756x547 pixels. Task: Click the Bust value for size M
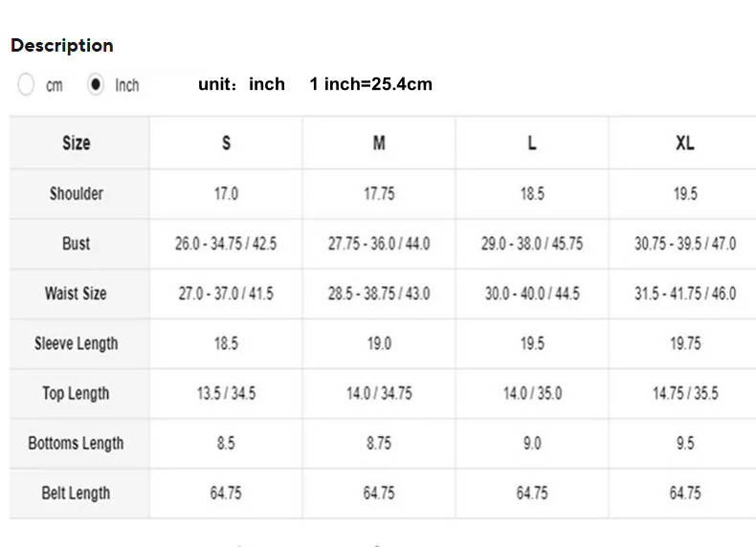[x=379, y=243]
